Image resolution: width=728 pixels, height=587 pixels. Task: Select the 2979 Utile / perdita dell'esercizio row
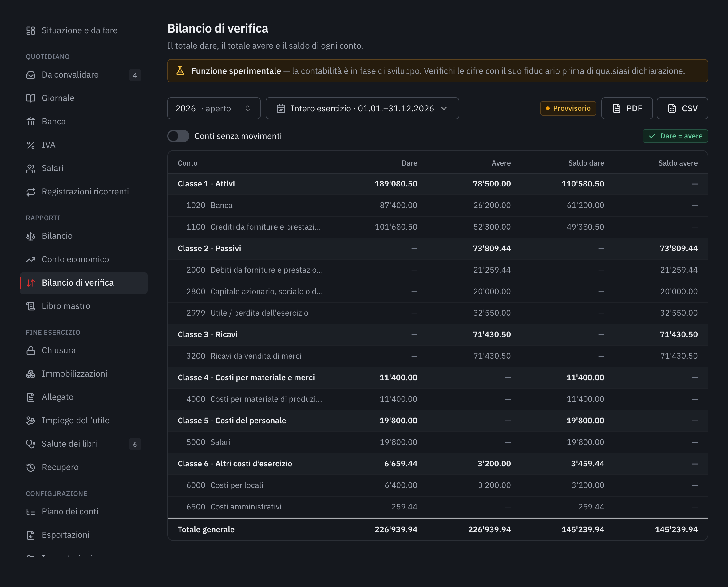(437, 313)
